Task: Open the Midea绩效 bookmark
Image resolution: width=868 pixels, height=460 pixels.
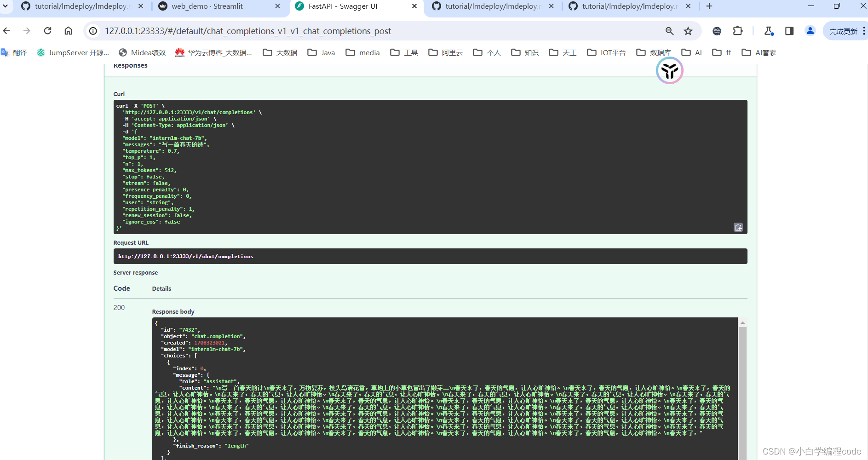Action: pyautogui.click(x=142, y=52)
